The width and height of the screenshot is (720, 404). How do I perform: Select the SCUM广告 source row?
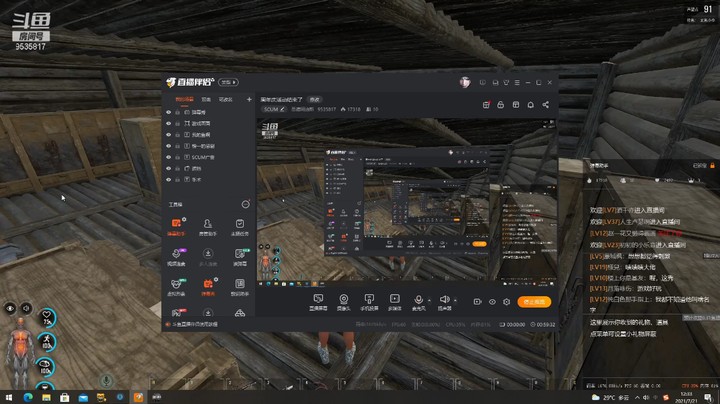pos(209,157)
